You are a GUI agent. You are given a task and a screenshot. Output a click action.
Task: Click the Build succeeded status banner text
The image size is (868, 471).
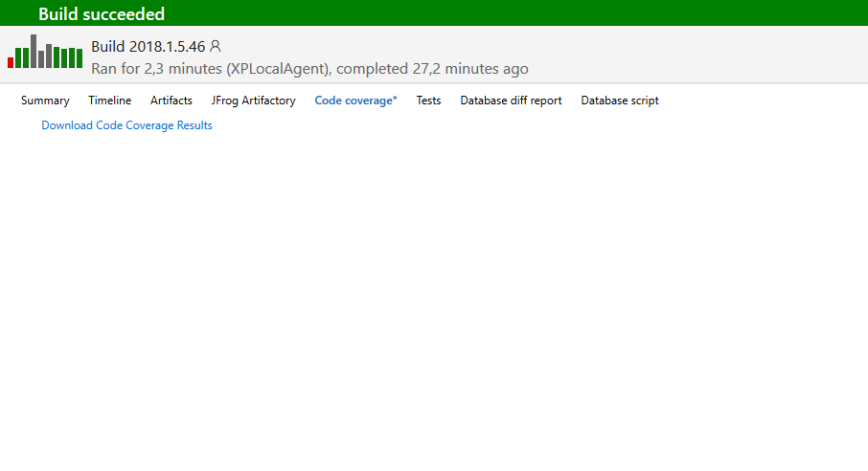coord(102,13)
